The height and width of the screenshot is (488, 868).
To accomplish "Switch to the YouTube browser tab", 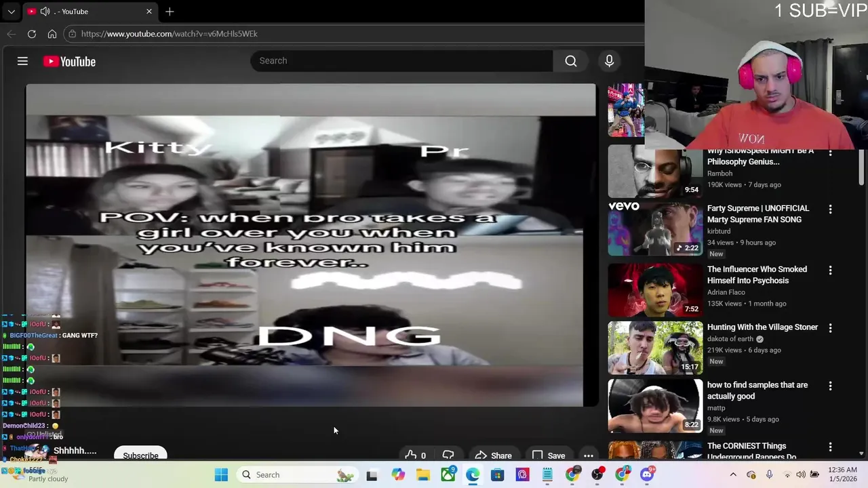I will [90, 12].
